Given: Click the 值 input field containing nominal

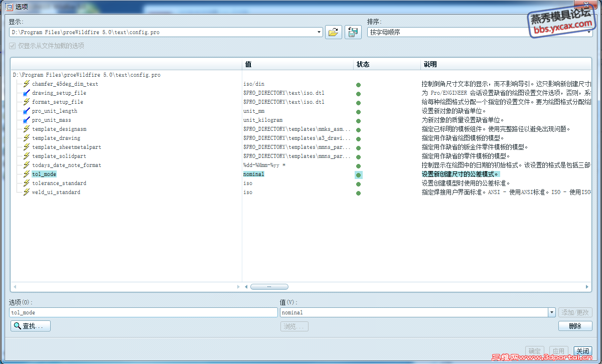Looking at the screenshot, I should (x=414, y=312).
